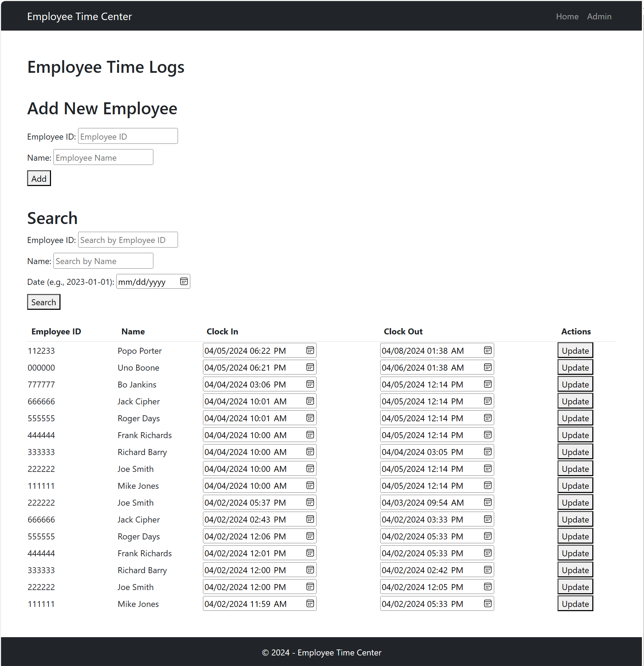Open Clock Out calendar, Joe Smith 12:05 PM
The width and height of the screenshot is (644, 666).
(488, 587)
